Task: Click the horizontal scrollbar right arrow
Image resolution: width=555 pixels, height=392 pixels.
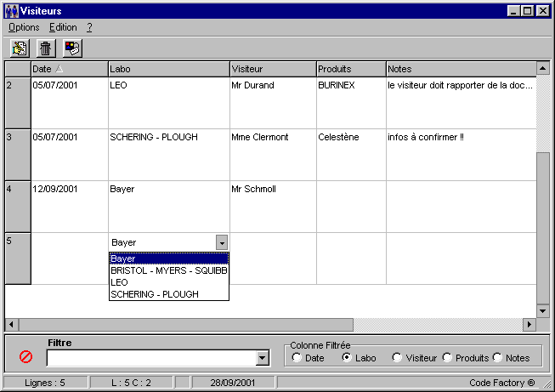Action: 530,324
